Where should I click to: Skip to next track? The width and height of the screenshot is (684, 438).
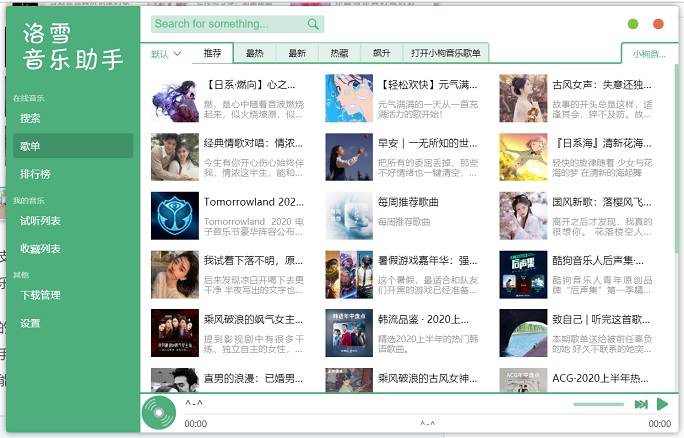[641, 404]
